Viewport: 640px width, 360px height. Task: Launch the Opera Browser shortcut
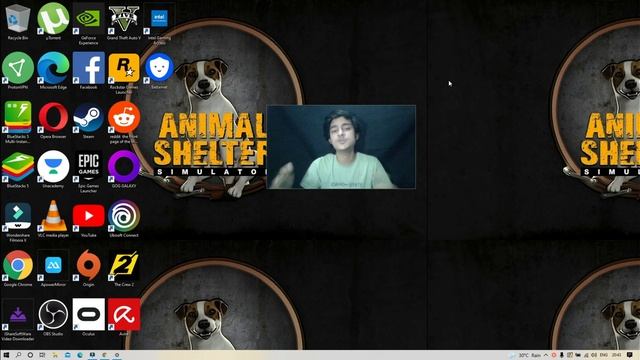(53, 120)
